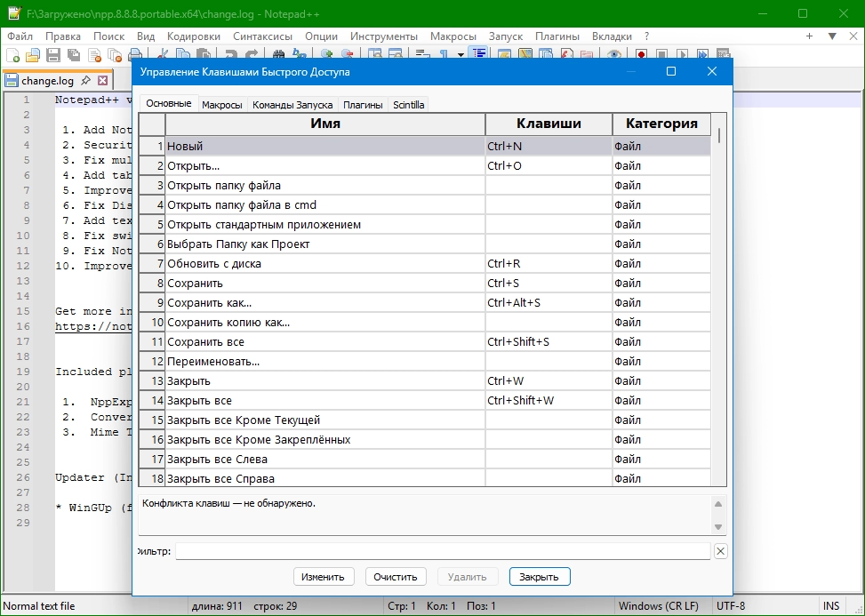Click the Save All toolbar icon
The height and width of the screenshot is (616, 865).
point(74,55)
